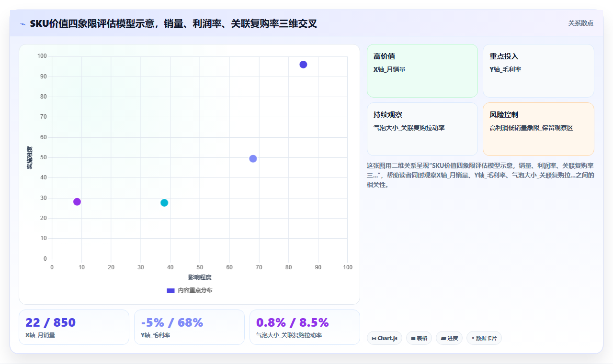Click the lightning icon beside the title
The width and height of the screenshot is (613, 364).
pos(23,24)
